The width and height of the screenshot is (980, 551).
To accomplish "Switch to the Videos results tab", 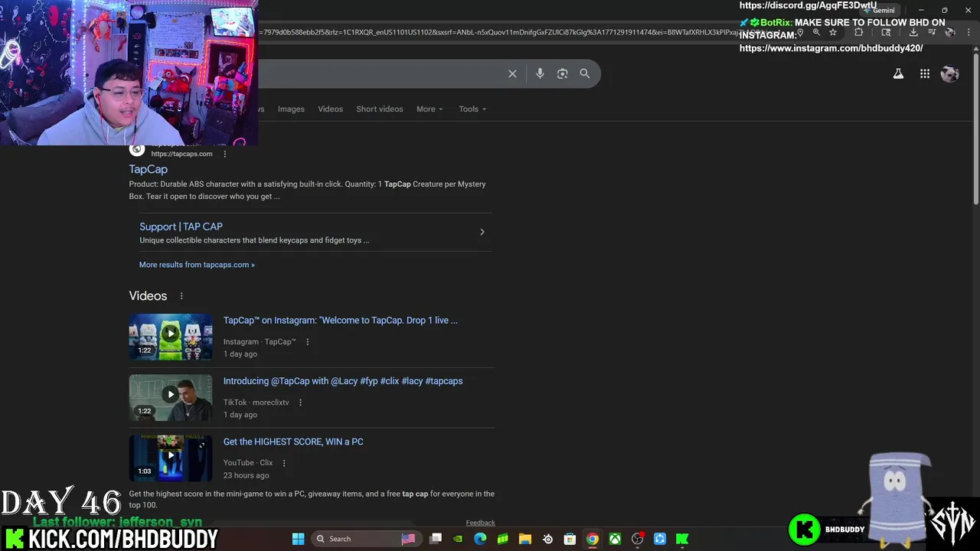I will pos(331,109).
